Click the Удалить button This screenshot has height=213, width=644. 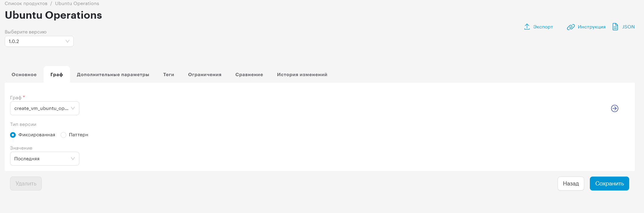(26, 184)
